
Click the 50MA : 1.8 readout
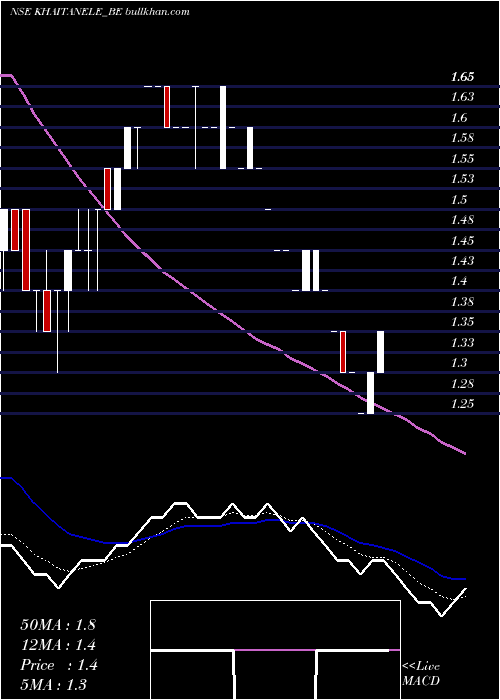click(58, 625)
